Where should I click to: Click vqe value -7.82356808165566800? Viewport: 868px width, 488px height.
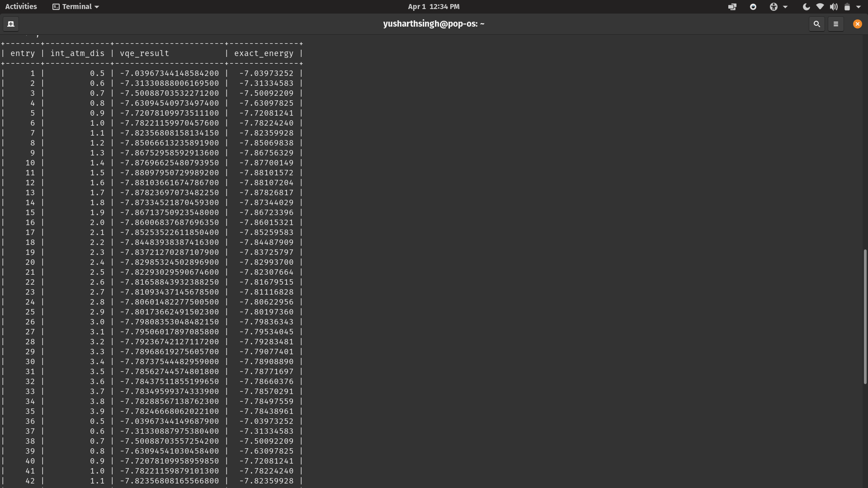pyautogui.click(x=170, y=481)
